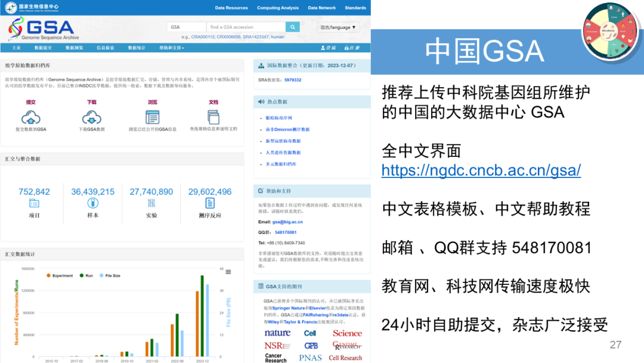Click the circular microbiome wheel graphic
644x363 pixels.
tap(611, 31)
